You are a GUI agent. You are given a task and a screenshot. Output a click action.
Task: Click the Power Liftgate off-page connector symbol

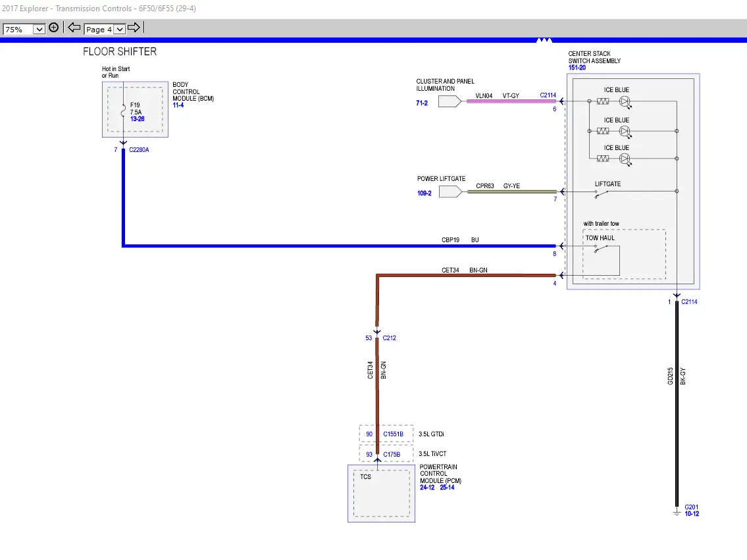[x=450, y=192]
